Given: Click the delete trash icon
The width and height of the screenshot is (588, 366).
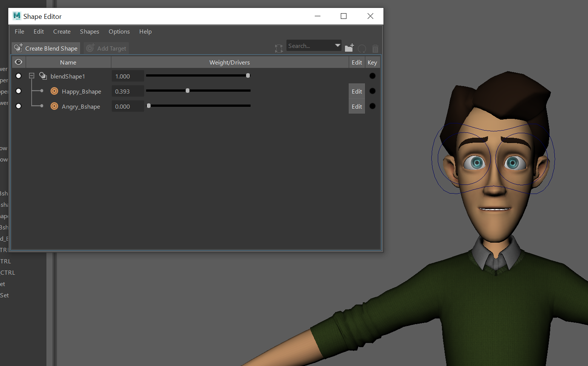Looking at the screenshot, I should click(x=375, y=48).
